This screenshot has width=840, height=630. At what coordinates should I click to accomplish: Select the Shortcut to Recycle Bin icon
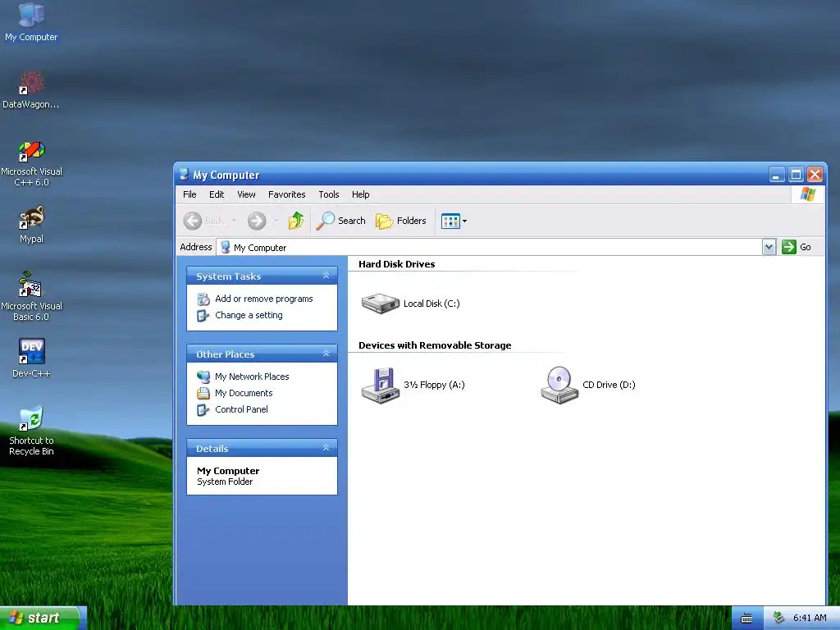pos(31,431)
